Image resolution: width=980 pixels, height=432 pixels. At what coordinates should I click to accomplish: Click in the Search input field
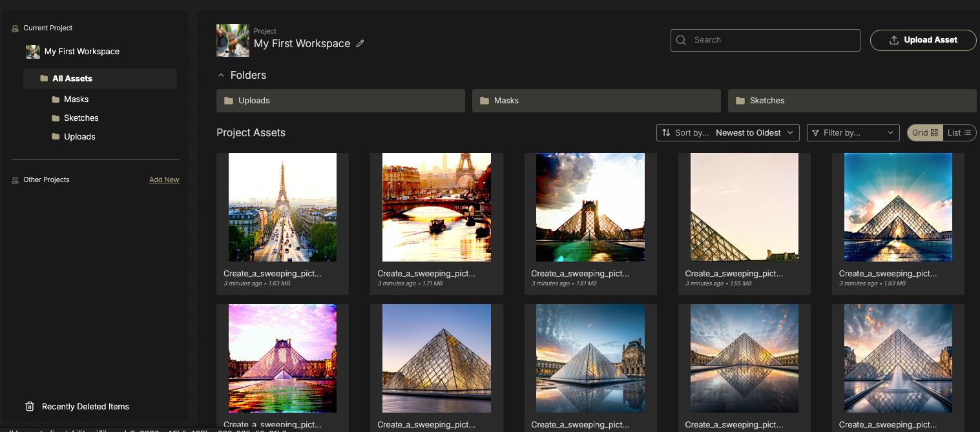766,40
